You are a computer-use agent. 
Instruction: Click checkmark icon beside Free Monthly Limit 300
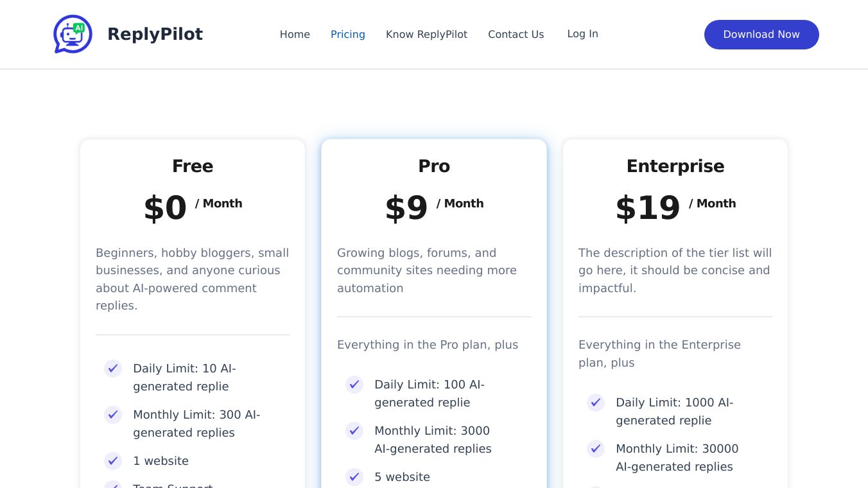click(113, 415)
